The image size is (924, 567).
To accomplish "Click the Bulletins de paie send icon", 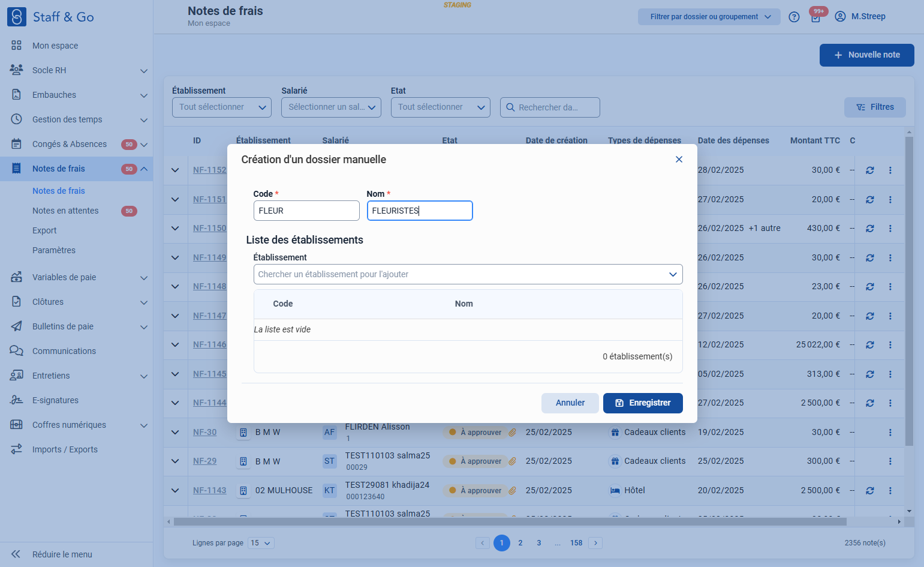I will point(16,326).
